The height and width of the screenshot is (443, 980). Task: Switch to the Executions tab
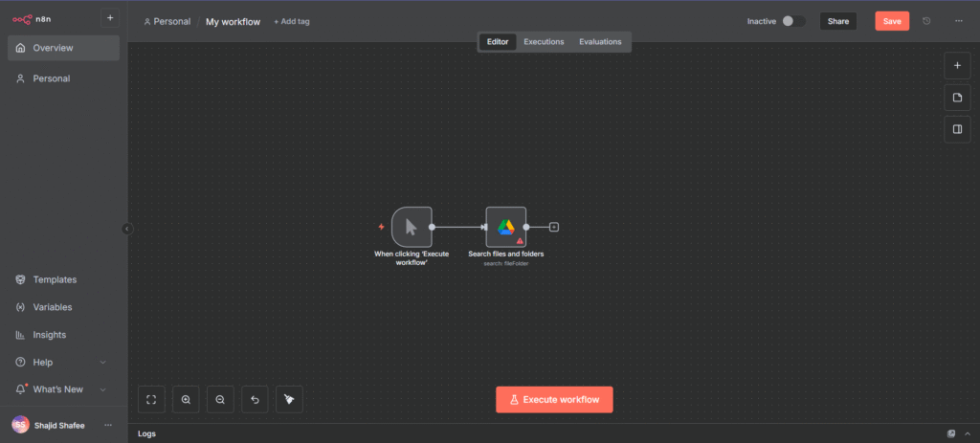[x=544, y=41]
